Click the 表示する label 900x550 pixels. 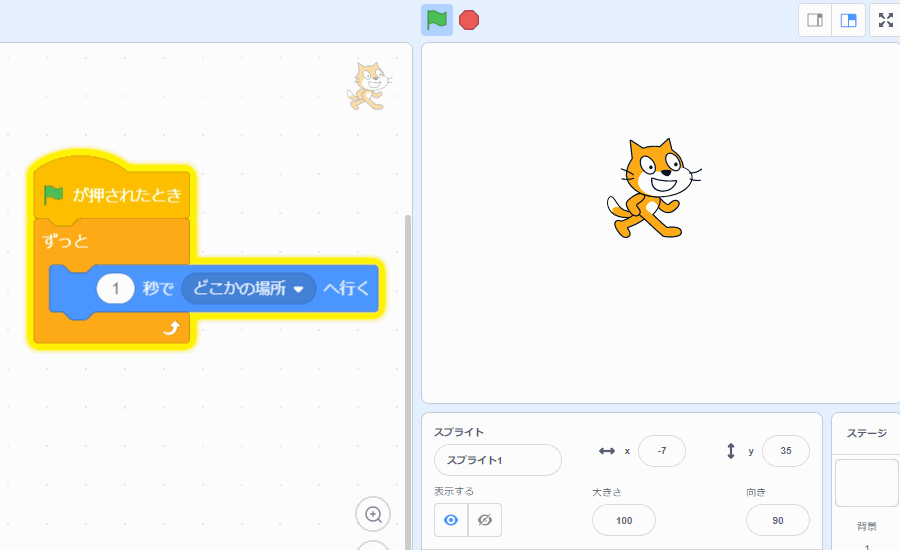(453, 491)
